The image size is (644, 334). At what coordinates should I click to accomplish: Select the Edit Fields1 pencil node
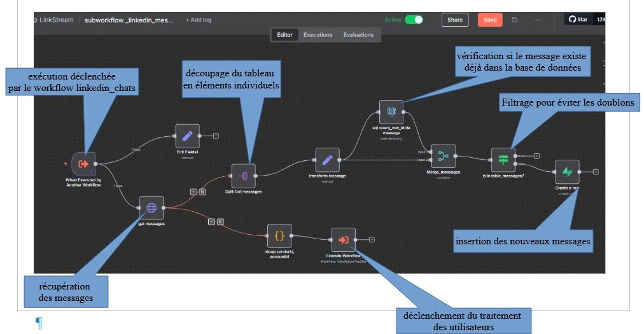coord(187,136)
